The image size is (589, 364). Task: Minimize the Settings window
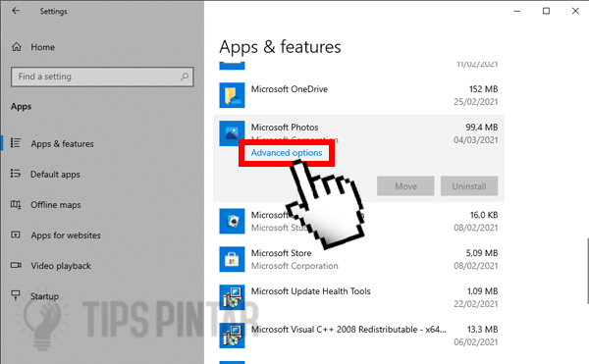pyautogui.click(x=517, y=11)
